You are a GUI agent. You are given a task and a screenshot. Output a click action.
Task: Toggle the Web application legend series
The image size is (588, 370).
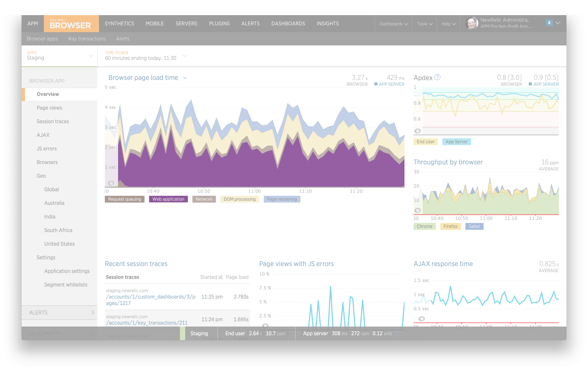click(168, 199)
